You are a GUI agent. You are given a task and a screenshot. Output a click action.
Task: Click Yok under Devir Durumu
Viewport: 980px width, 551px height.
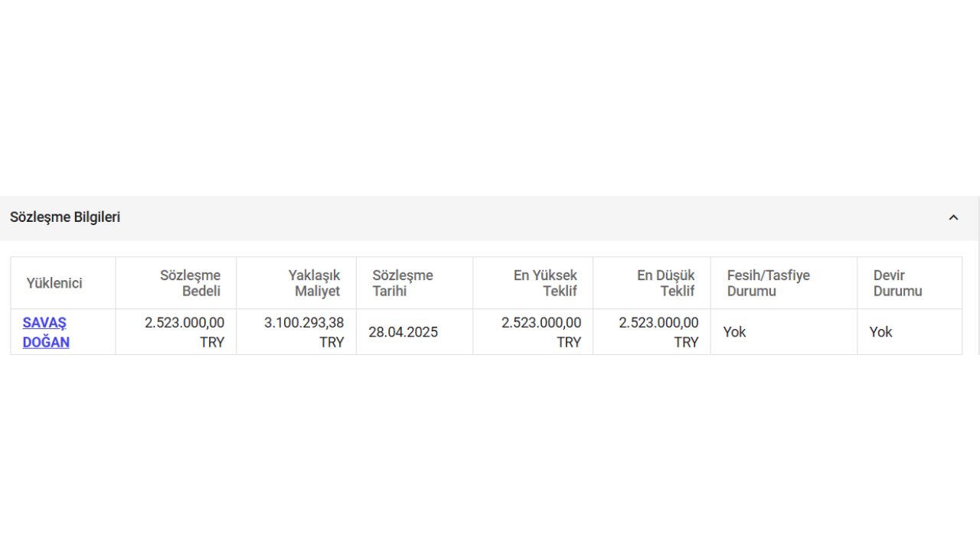tap(880, 332)
